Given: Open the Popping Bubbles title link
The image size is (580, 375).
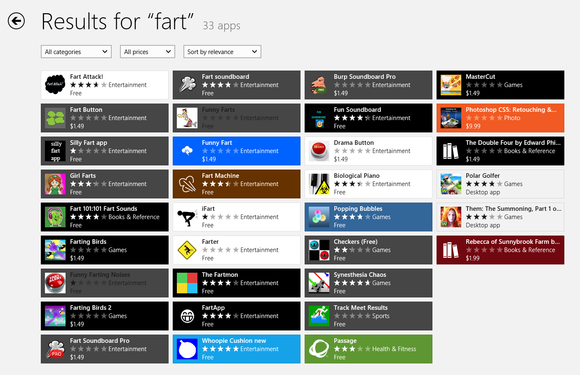Looking at the screenshot, I should click(358, 209).
